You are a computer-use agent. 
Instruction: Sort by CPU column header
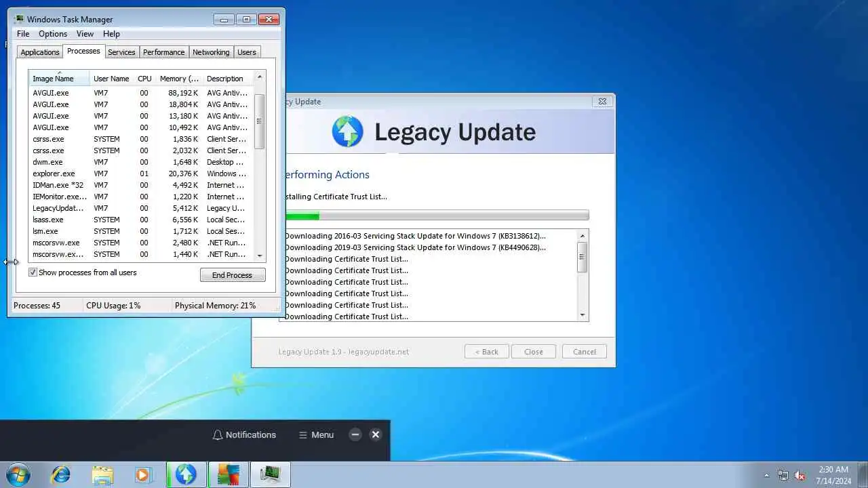tap(144, 79)
